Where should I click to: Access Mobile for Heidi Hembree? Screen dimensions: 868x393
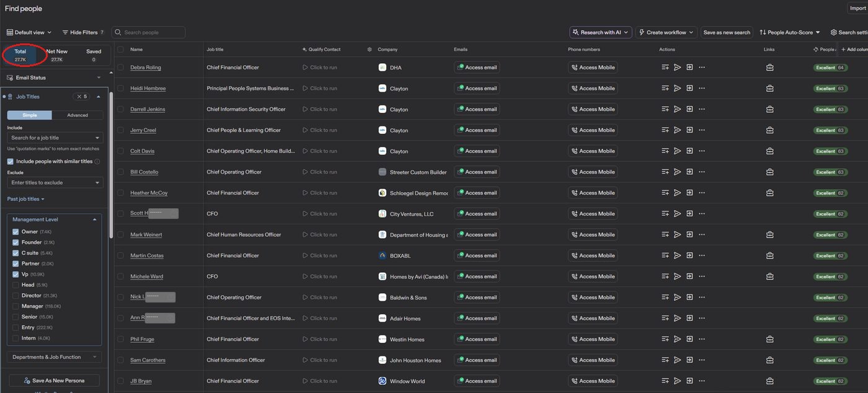point(593,89)
